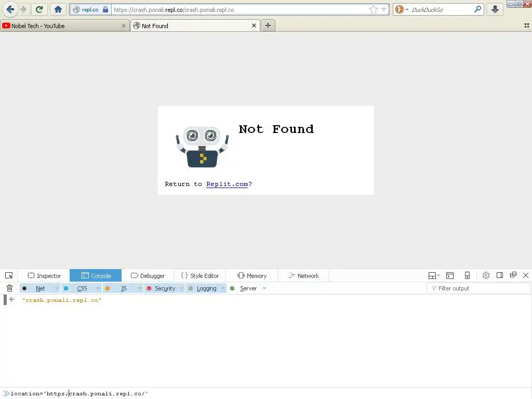The image size is (532, 399).
Task: Open the frame layout dropdown arrow
Action: (x=438, y=275)
